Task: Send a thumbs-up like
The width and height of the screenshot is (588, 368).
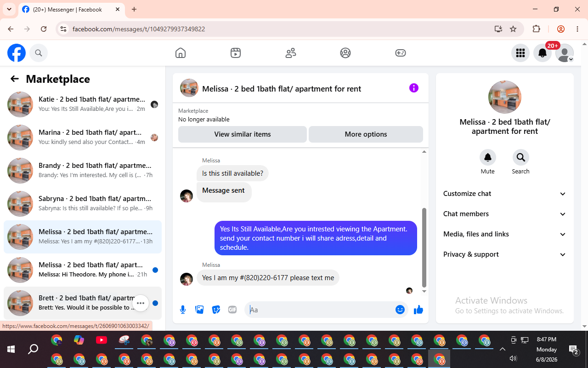Action: [x=418, y=310]
